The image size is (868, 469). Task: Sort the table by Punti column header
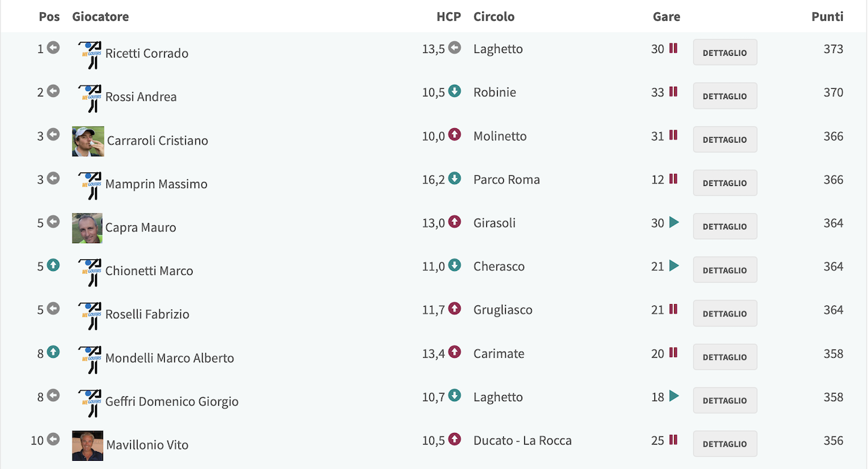827,16
